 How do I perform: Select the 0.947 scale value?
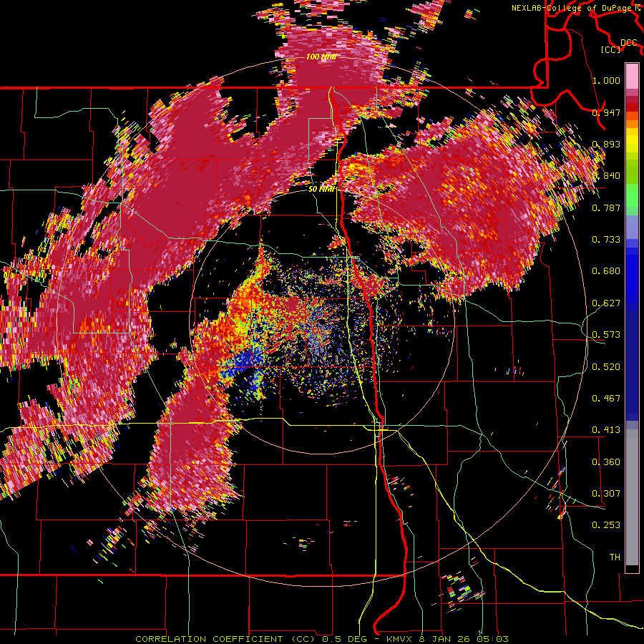606,112
